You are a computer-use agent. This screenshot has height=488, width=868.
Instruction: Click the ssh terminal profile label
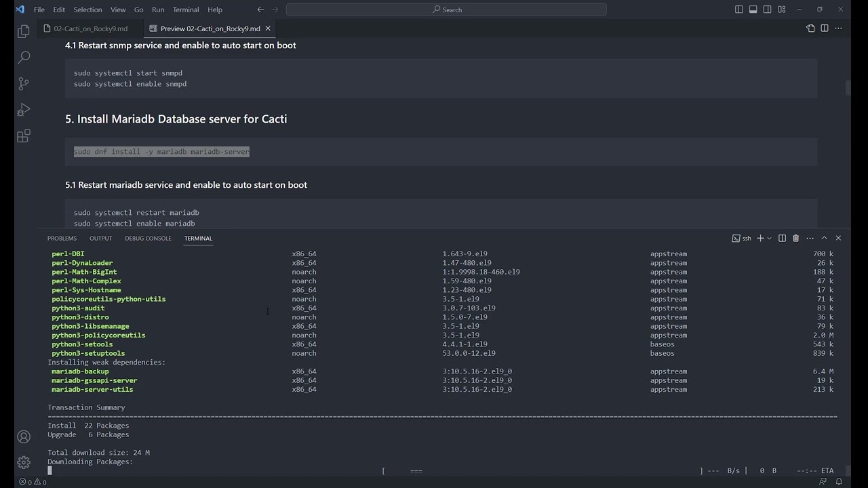click(x=742, y=239)
